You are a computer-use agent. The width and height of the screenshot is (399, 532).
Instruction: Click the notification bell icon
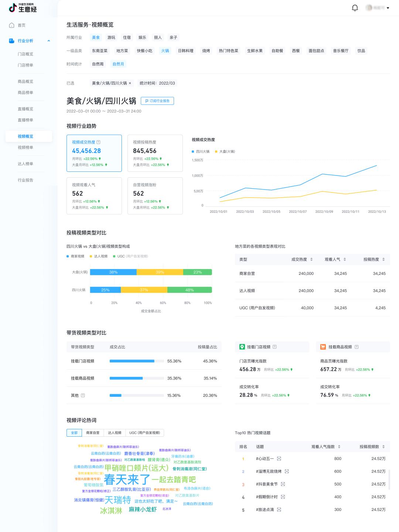click(355, 8)
